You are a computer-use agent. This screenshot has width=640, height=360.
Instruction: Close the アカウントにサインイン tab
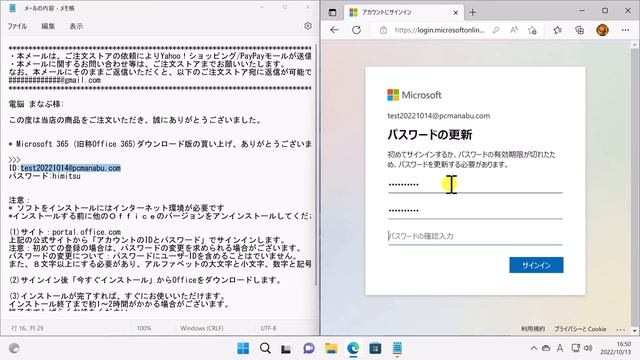456,13
